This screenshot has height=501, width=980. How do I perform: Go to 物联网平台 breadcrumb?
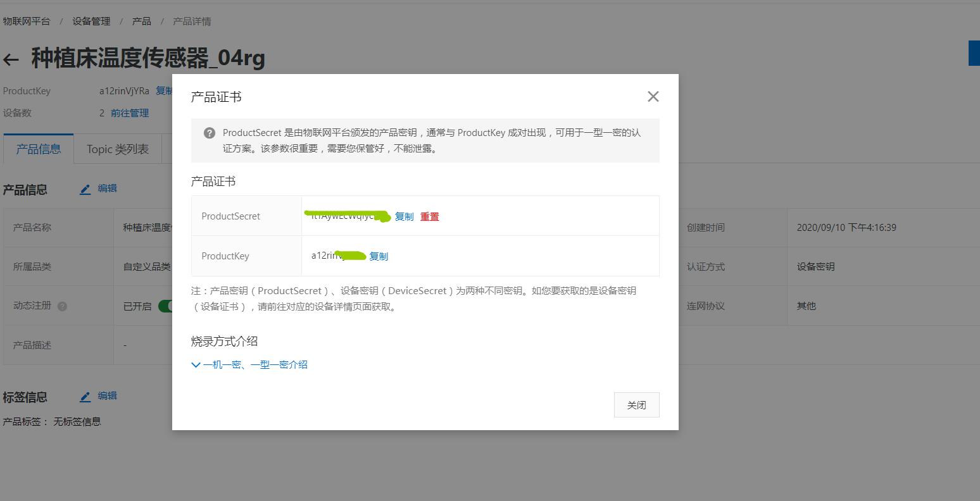coord(26,21)
